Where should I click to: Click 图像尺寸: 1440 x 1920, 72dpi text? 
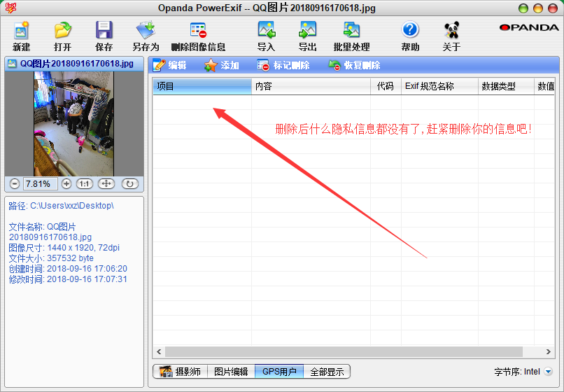[x=64, y=248]
